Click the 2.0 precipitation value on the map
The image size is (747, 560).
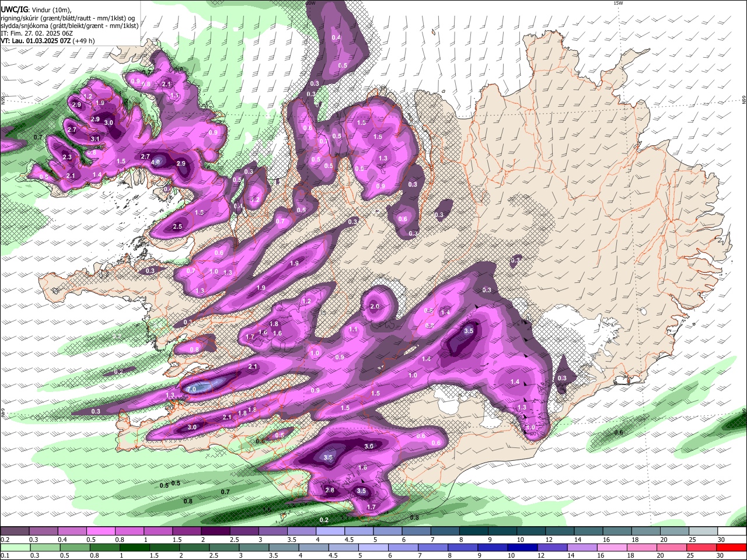[x=375, y=306]
